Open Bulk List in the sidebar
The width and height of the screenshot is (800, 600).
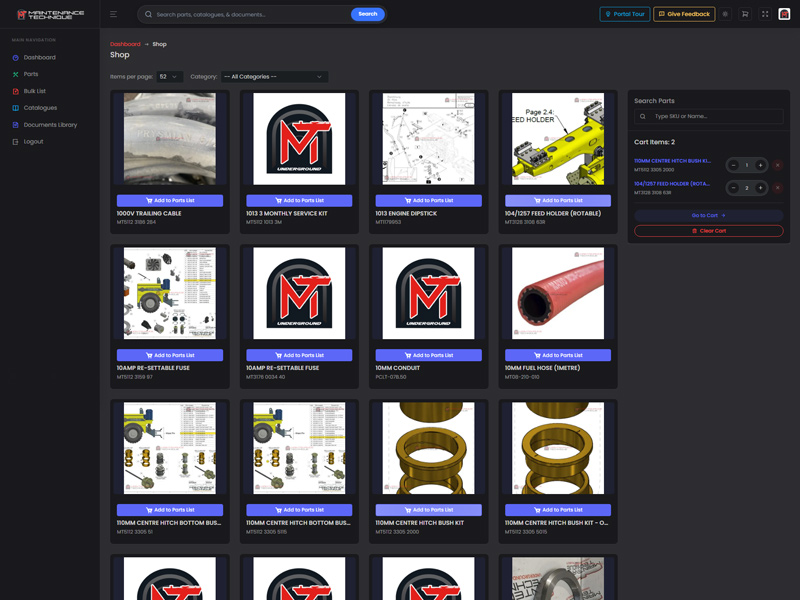(34, 91)
